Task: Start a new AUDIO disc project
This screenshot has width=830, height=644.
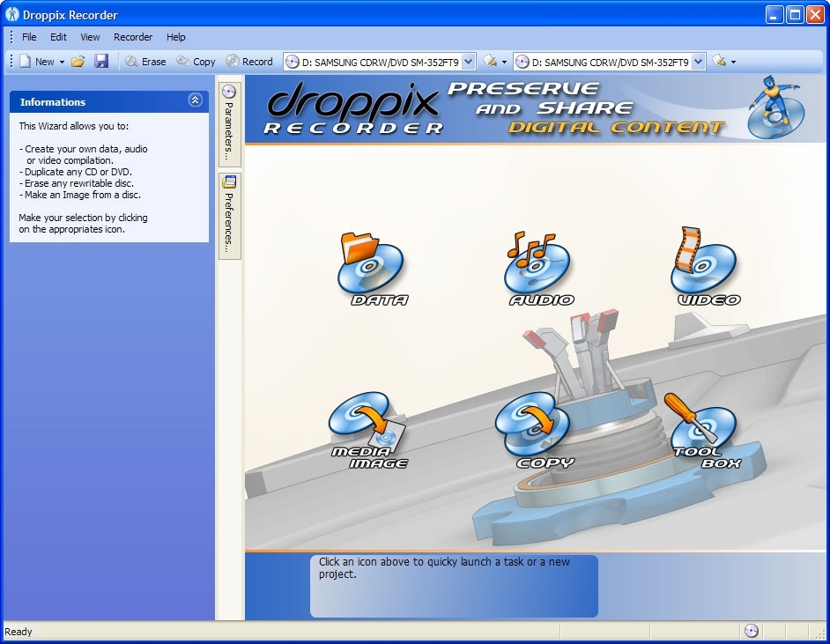Action: [x=539, y=269]
